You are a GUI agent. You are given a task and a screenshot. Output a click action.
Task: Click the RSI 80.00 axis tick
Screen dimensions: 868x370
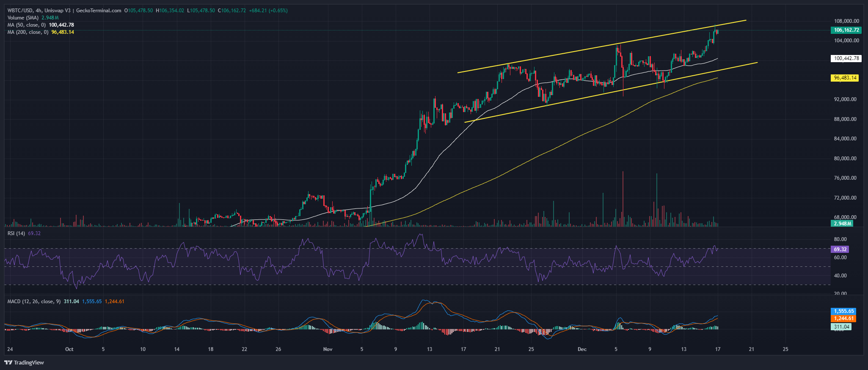click(840, 239)
